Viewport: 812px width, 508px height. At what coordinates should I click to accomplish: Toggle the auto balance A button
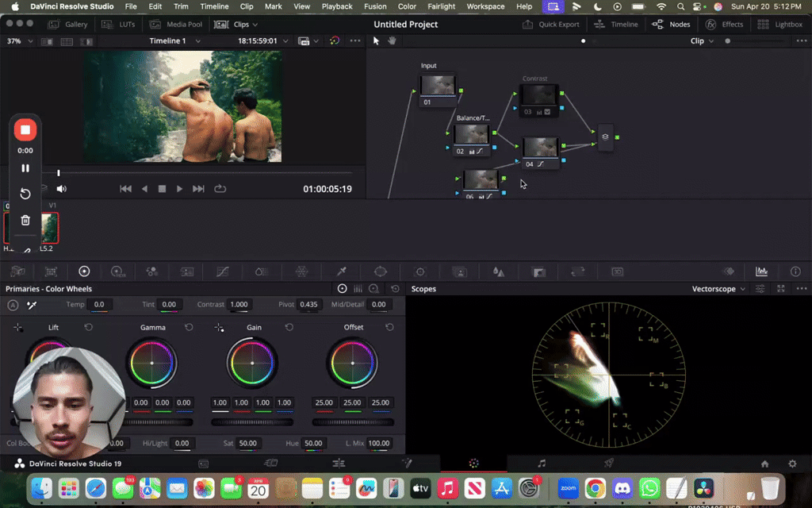pyautogui.click(x=12, y=304)
